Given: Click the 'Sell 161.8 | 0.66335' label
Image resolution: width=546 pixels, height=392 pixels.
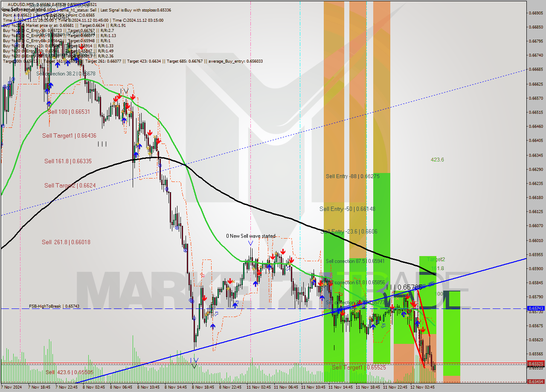Looking at the screenshot, I should coord(68,161).
